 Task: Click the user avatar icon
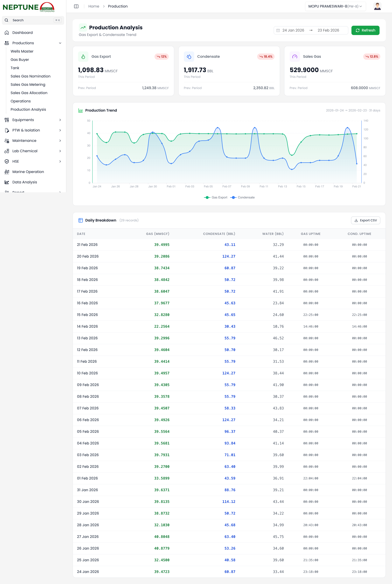pos(377,6)
